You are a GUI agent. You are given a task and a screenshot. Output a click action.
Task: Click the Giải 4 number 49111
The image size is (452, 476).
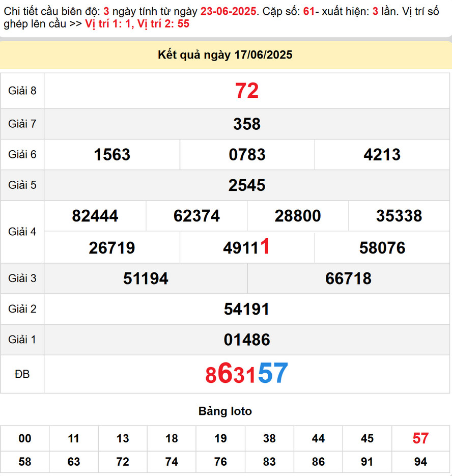click(x=246, y=246)
